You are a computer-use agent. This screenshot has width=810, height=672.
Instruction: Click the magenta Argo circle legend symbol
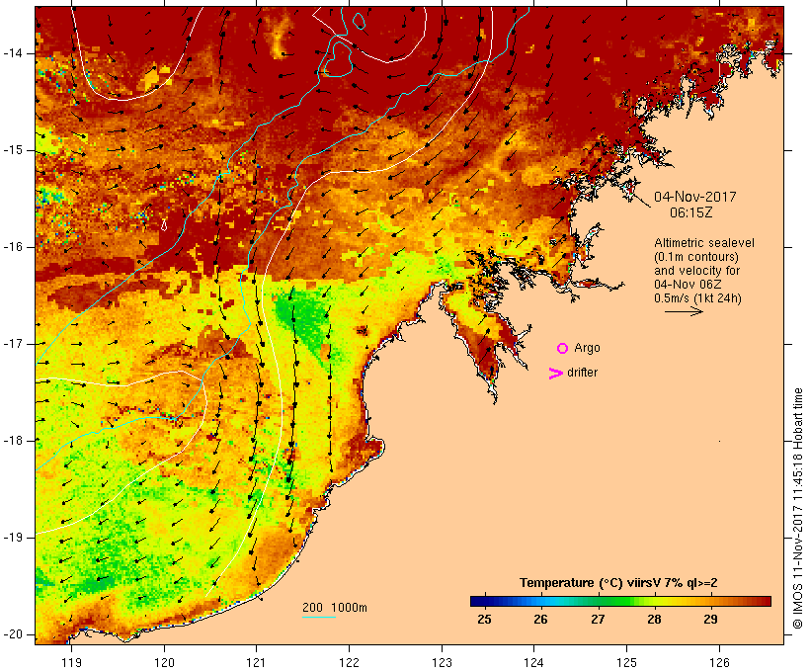coord(563,349)
